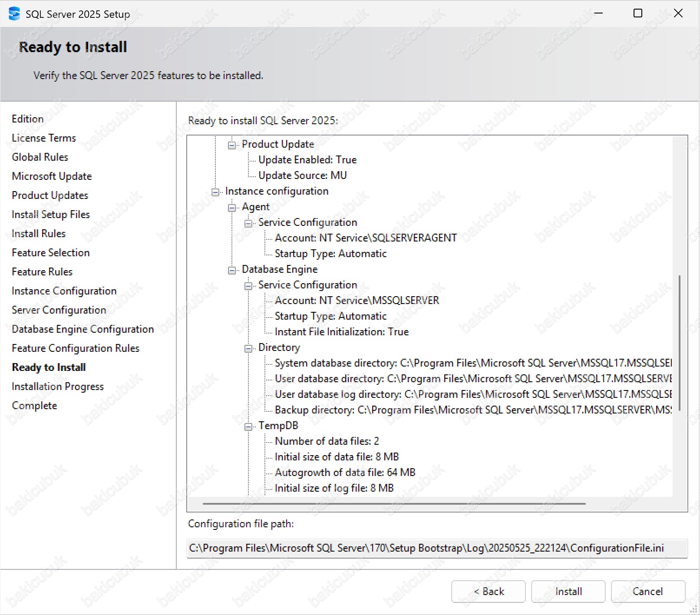Select the 'Instance configuration' node label
Viewport: 700px width, 615px height.
[x=277, y=191]
